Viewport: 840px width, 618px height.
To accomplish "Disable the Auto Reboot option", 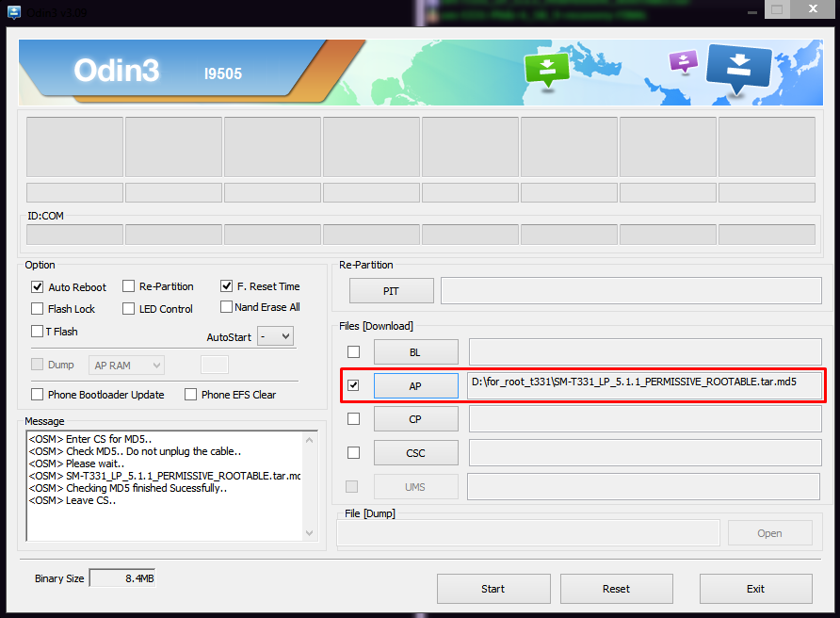I will click(38, 286).
